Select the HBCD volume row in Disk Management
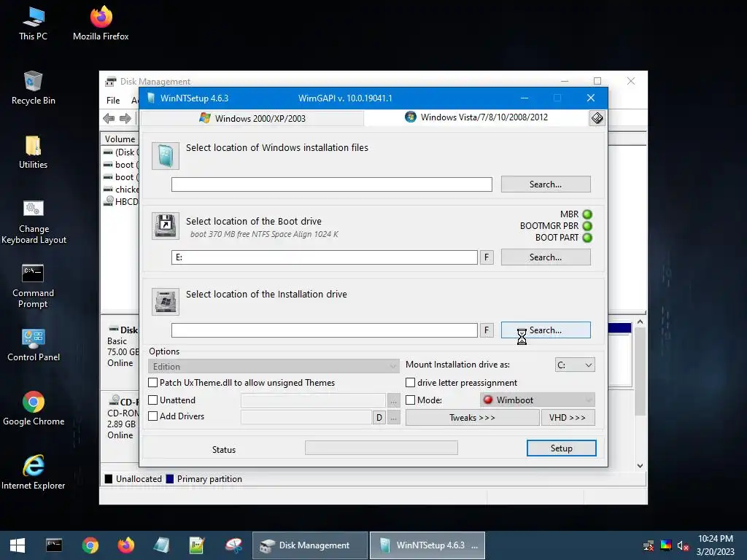Image resolution: width=747 pixels, height=560 pixels. coord(122,201)
